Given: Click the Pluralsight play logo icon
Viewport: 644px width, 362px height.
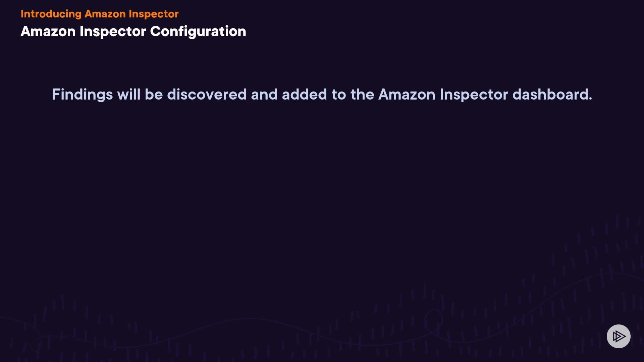Looking at the screenshot, I should click(x=619, y=336).
